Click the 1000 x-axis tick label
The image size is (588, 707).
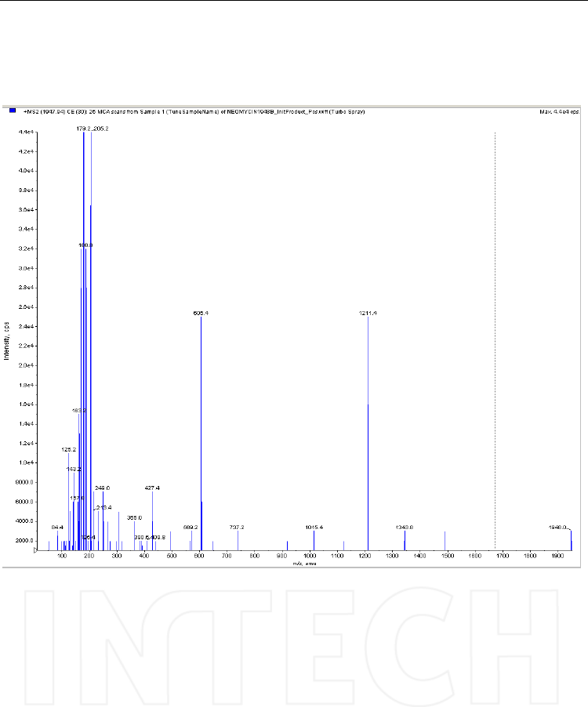tap(310, 556)
